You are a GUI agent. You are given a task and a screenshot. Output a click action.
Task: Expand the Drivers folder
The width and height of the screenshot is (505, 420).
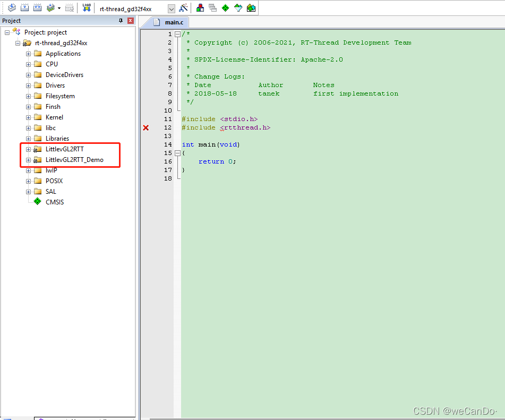pyautogui.click(x=28, y=85)
